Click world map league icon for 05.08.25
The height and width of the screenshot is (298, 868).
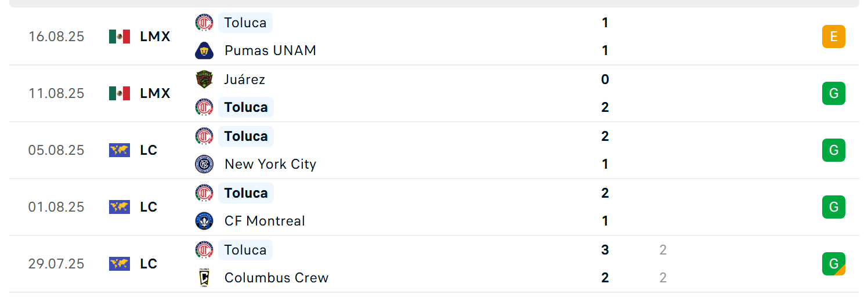click(x=120, y=150)
